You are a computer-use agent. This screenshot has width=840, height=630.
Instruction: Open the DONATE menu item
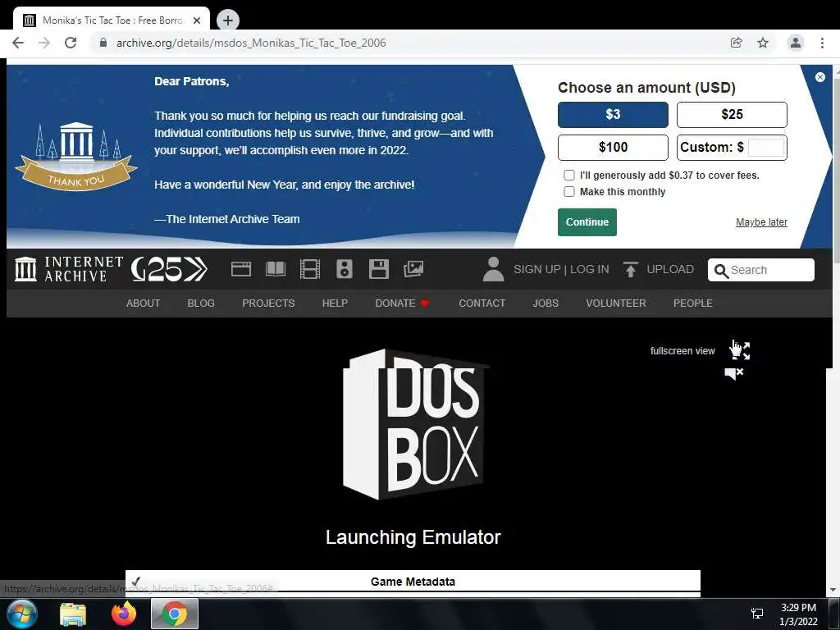coord(402,304)
